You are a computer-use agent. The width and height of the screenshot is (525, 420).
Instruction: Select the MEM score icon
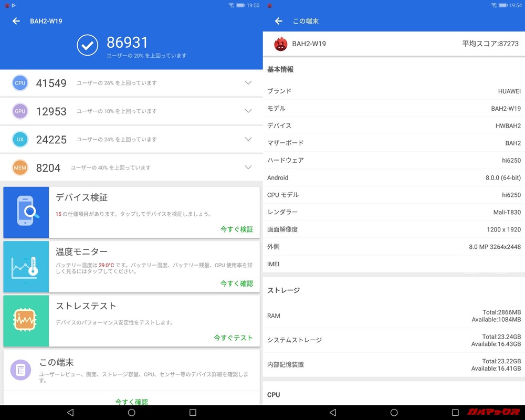coord(20,167)
